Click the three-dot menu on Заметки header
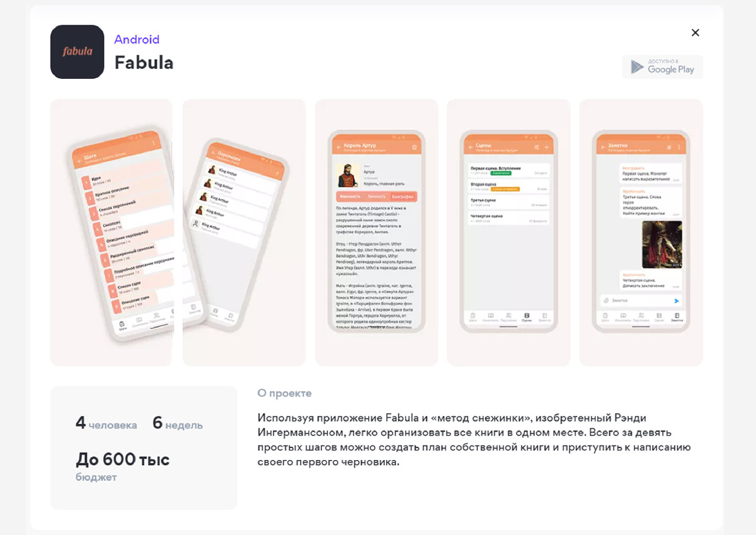Viewport: 756px width, 535px height. click(x=679, y=147)
